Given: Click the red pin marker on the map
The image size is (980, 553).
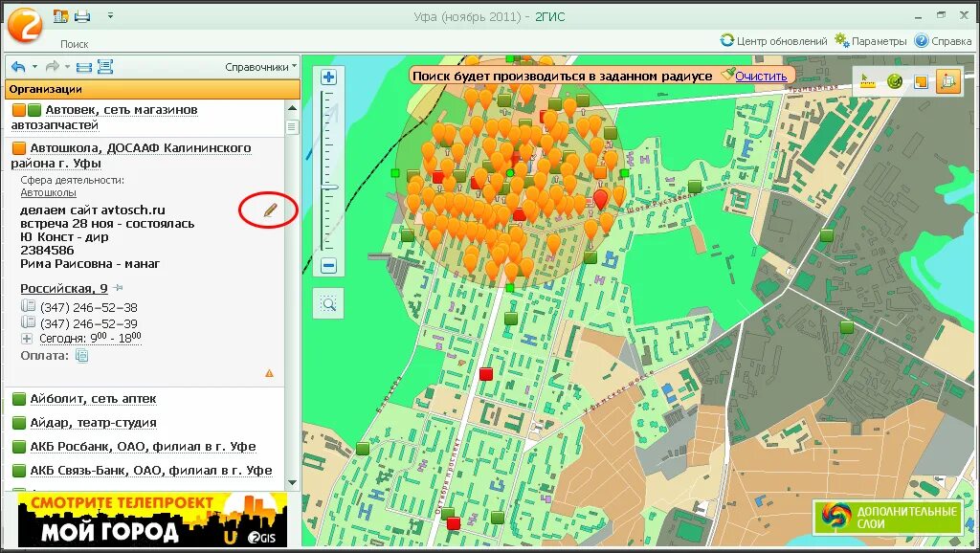Looking at the screenshot, I should click(x=600, y=199).
